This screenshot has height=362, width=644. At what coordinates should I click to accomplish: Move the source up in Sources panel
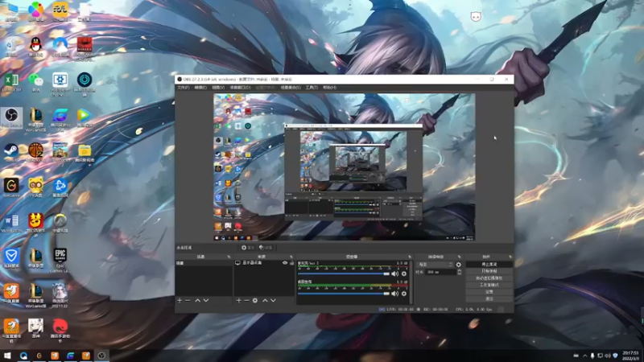(x=265, y=300)
